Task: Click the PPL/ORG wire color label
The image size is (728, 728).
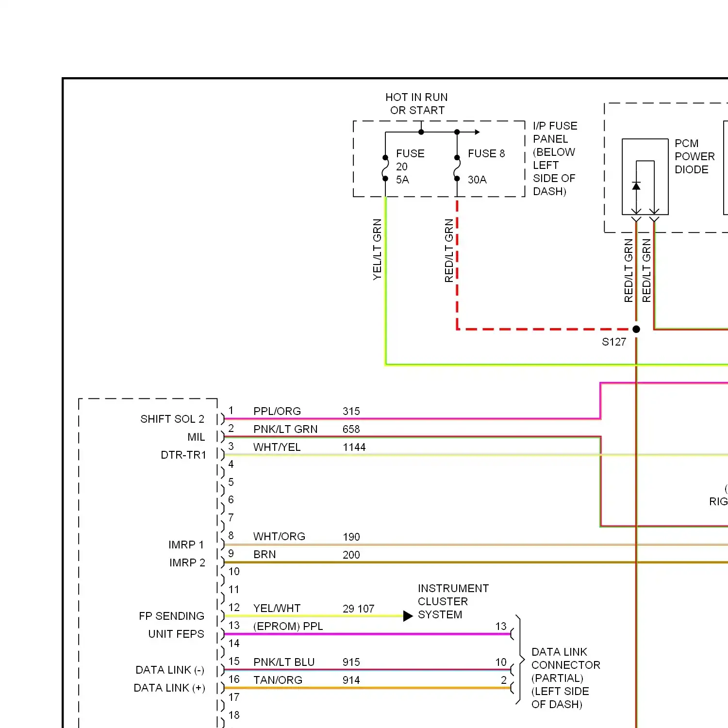Action: pos(277,411)
